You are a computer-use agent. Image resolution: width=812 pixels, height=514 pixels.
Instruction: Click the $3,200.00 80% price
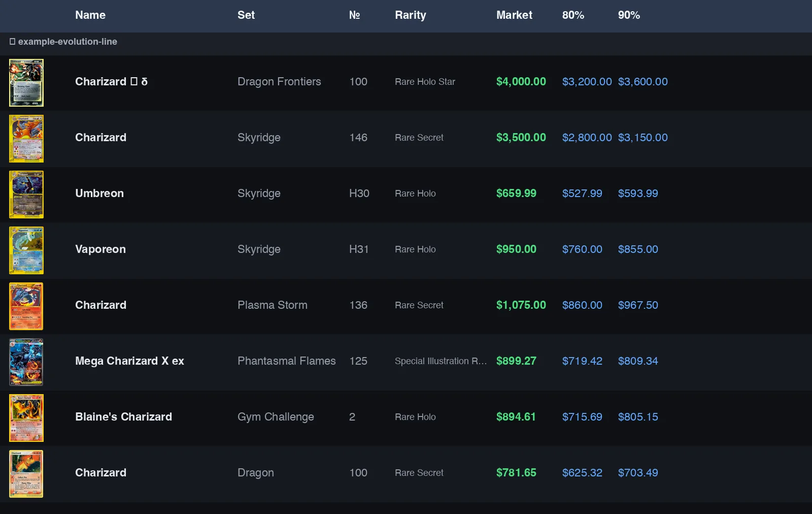coord(587,82)
